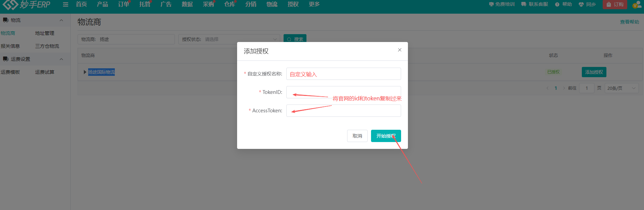Click the 妙手ERP logo
The width and height of the screenshot is (644, 210).
pos(26,4)
